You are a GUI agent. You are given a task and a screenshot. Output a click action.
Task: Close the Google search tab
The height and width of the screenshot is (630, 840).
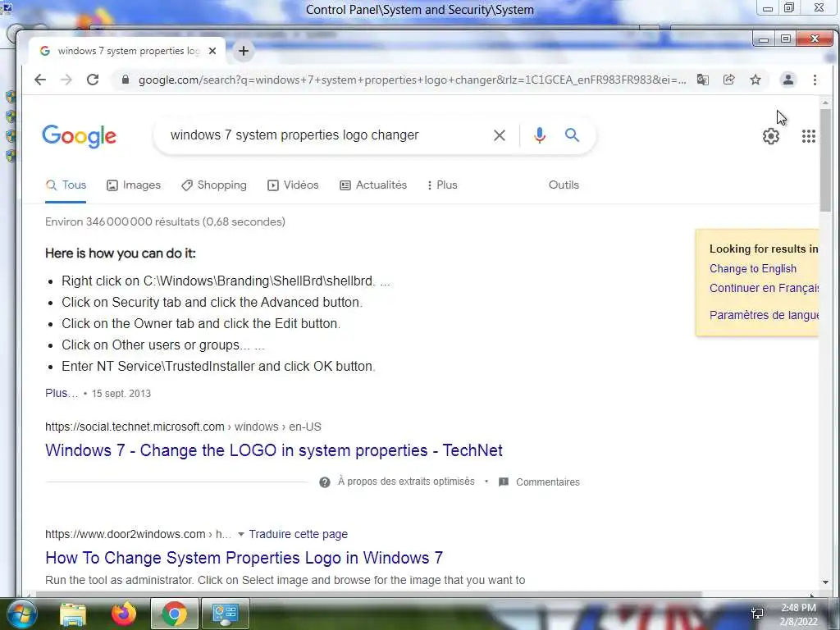(212, 51)
